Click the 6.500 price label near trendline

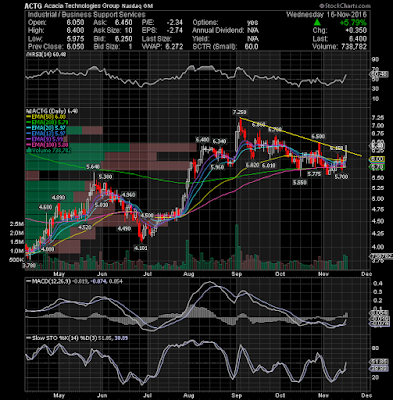(318, 136)
